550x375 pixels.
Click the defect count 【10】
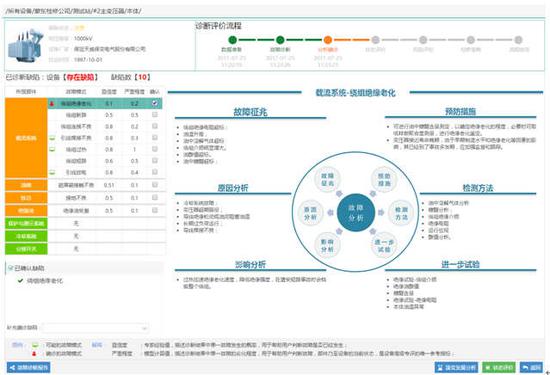(x=142, y=77)
